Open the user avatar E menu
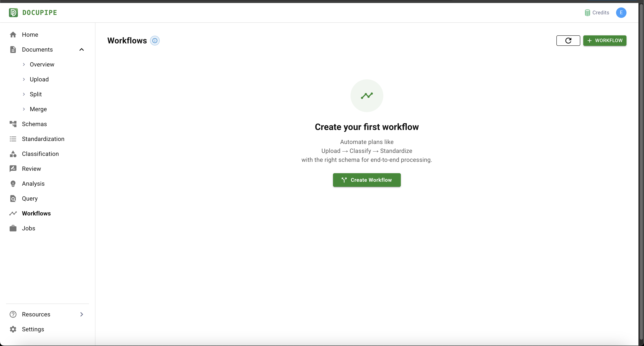Viewport: 644px width, 346px height. click(621, 12)
